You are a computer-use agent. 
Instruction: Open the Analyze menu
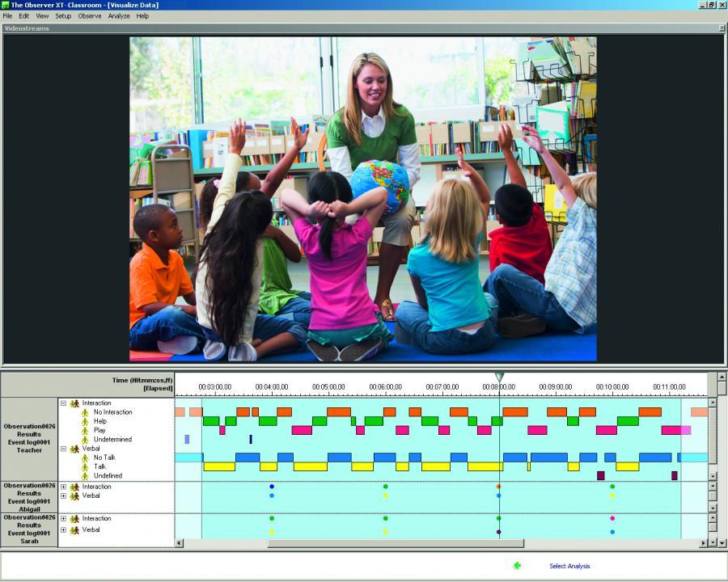coord(119,16)
